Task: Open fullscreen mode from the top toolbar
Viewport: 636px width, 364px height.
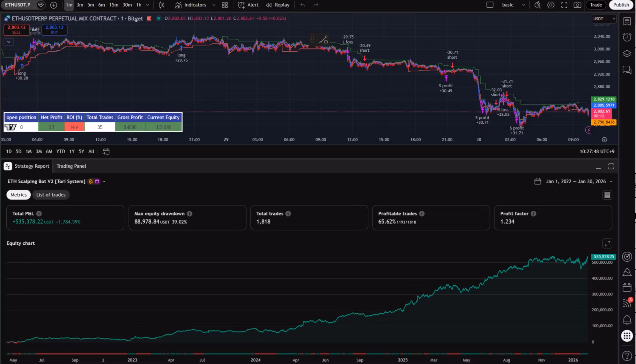Action: point(564,5)
